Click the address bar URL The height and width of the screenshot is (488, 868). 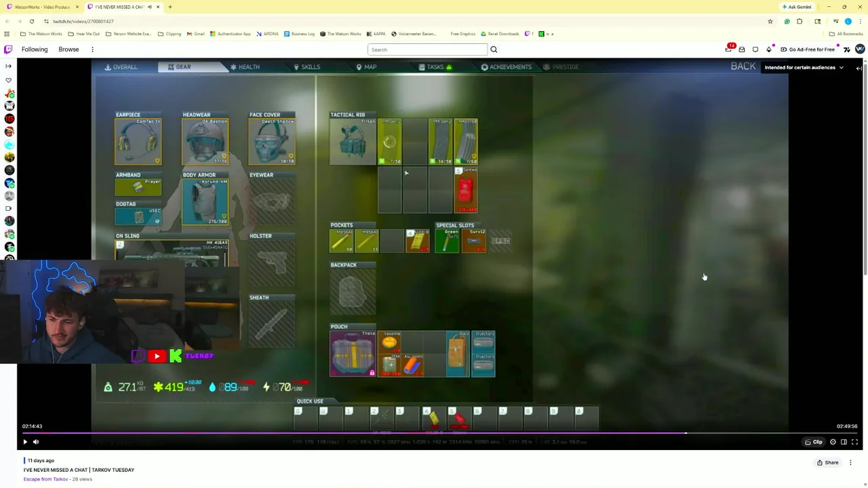tap(83, 21)
